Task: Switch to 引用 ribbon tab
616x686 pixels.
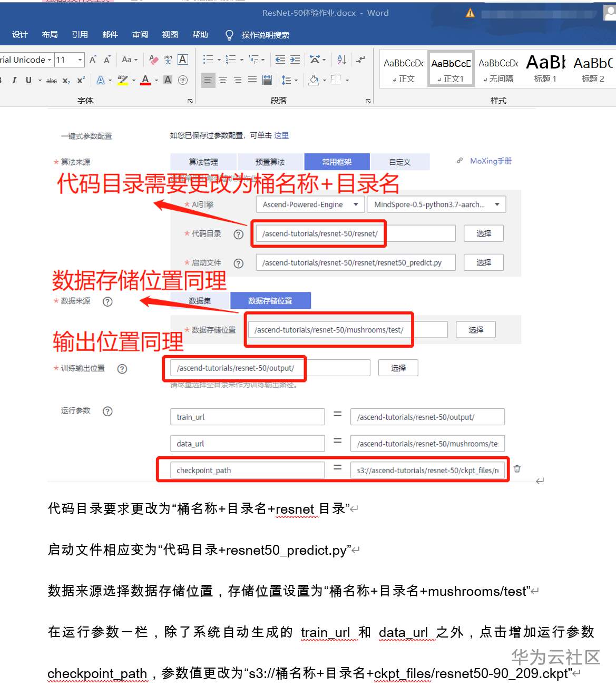Action: click(x=80, y=35)
